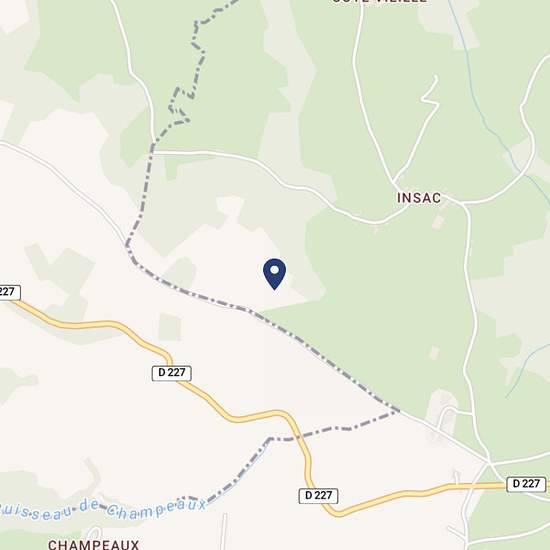Click the central D 227 road shield
550x550 pixels.
172,373
